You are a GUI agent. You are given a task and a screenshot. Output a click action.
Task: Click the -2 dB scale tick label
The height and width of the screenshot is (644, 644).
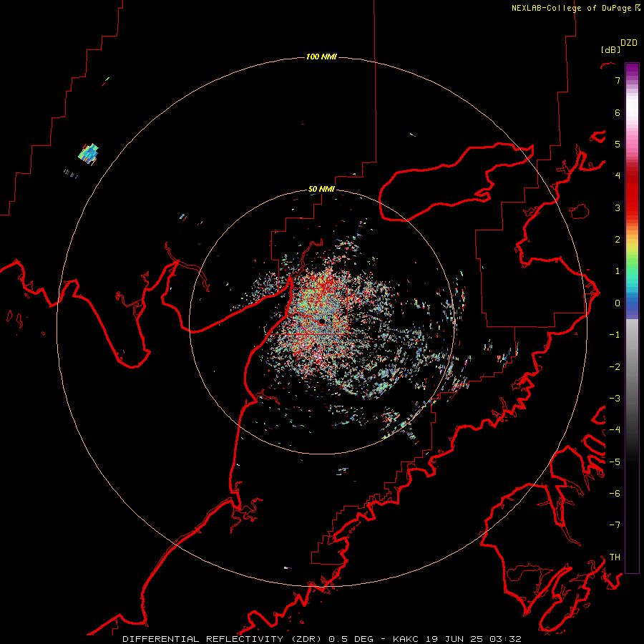(x=615, y=366)
